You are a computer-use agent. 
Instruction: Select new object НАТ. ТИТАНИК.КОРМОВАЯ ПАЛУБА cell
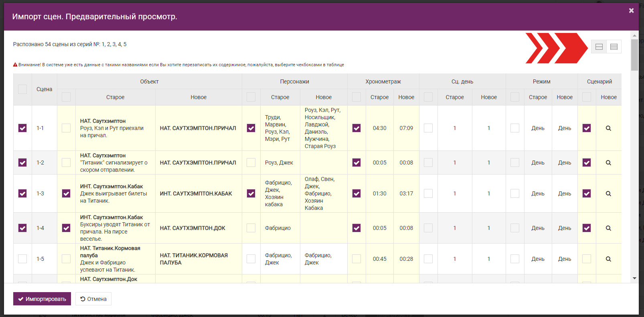point(198,259)
